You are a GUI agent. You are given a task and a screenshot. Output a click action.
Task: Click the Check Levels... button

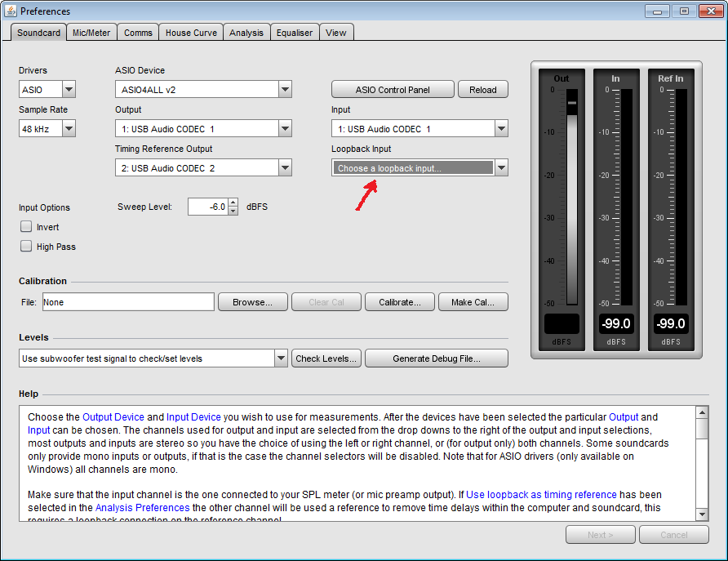point(326,358)
